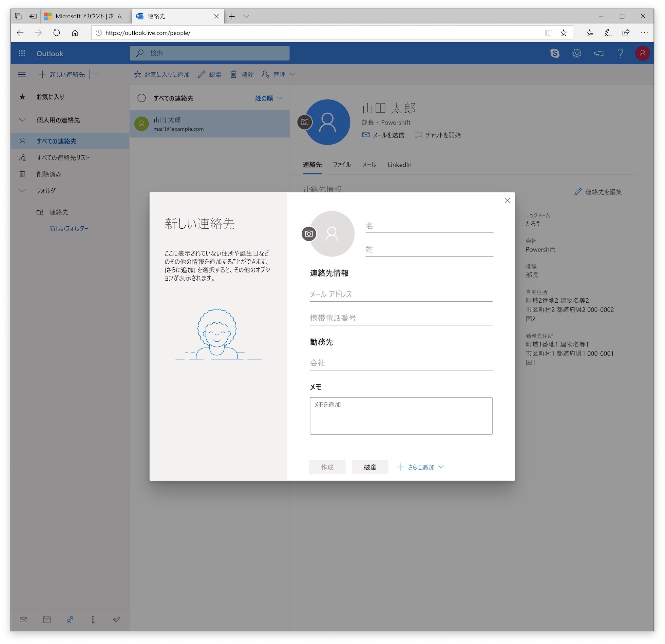
Task: Open the calendar icon at the bottom left
Action: pyautogui.click(x=47, y=620)
